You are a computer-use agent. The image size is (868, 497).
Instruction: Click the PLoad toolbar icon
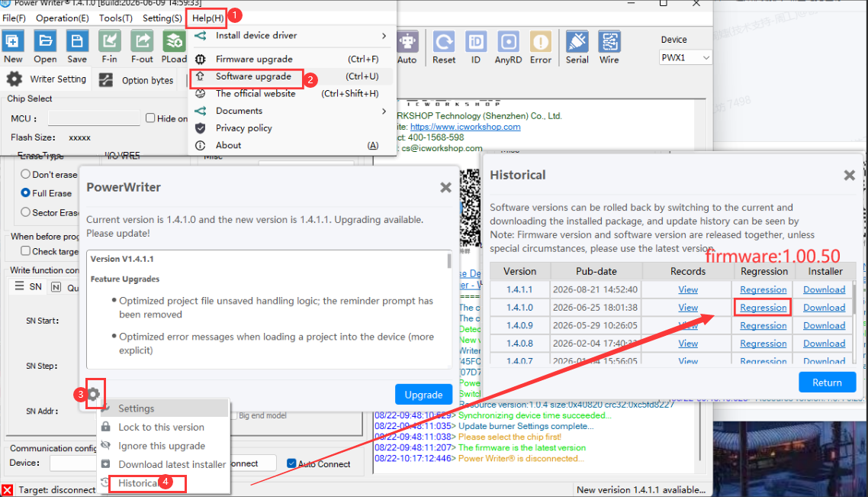174,41
